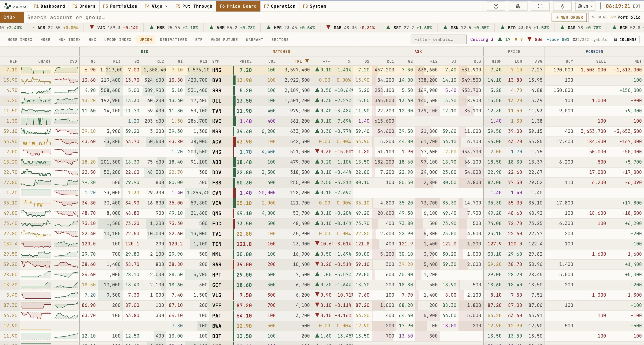Sort by the PRICE column header
The image size is (644, 345).
(x=246, y=61)
